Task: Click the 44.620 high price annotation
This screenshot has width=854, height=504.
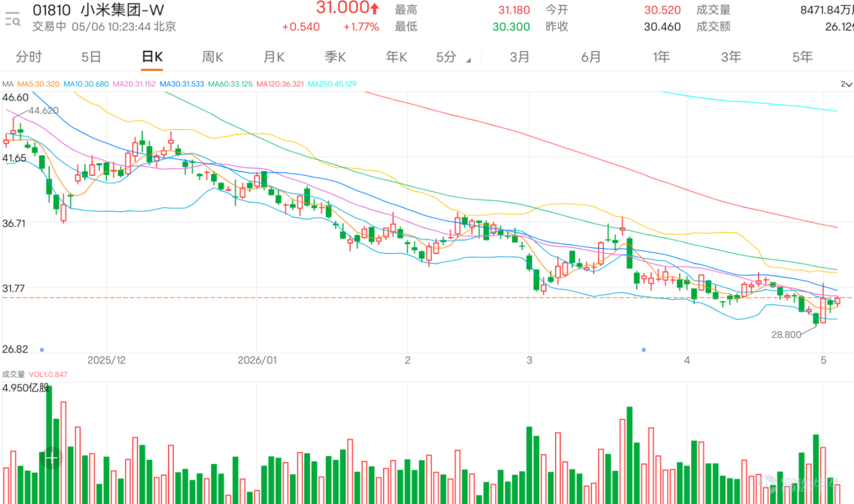Action: (x=43, y=110)
